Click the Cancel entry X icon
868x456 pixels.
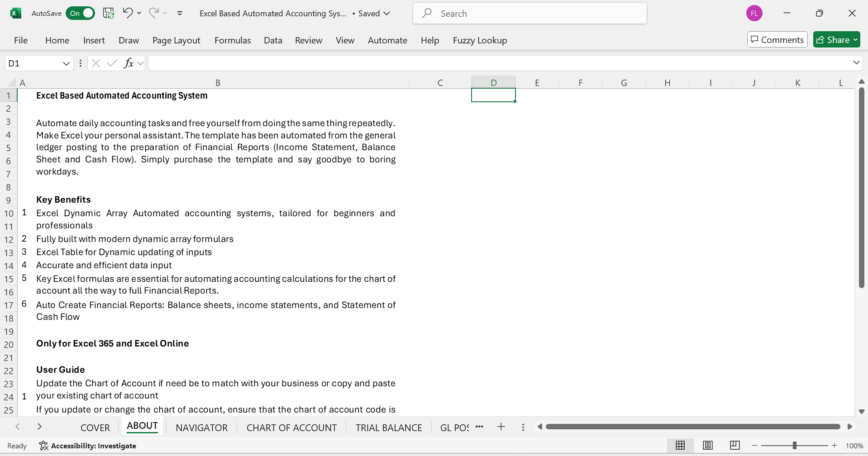(x=95, y=63)
